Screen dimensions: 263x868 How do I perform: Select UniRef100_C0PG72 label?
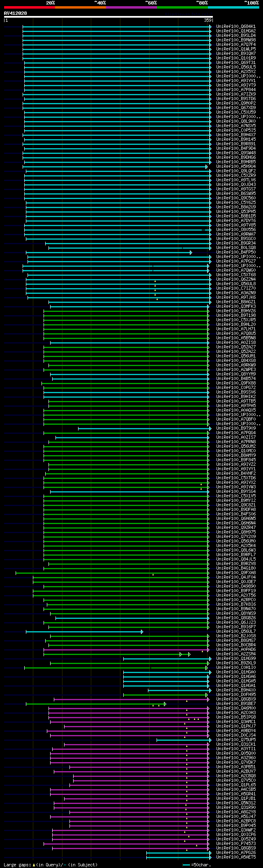tap(236, 387)
